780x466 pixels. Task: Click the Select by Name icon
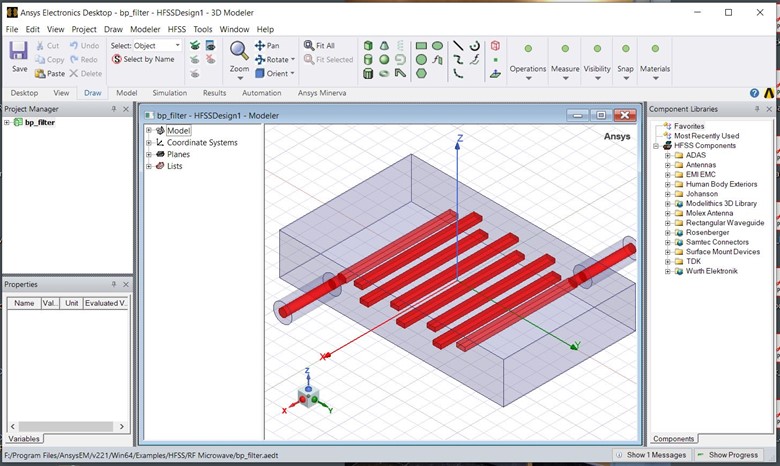point(116,59)
